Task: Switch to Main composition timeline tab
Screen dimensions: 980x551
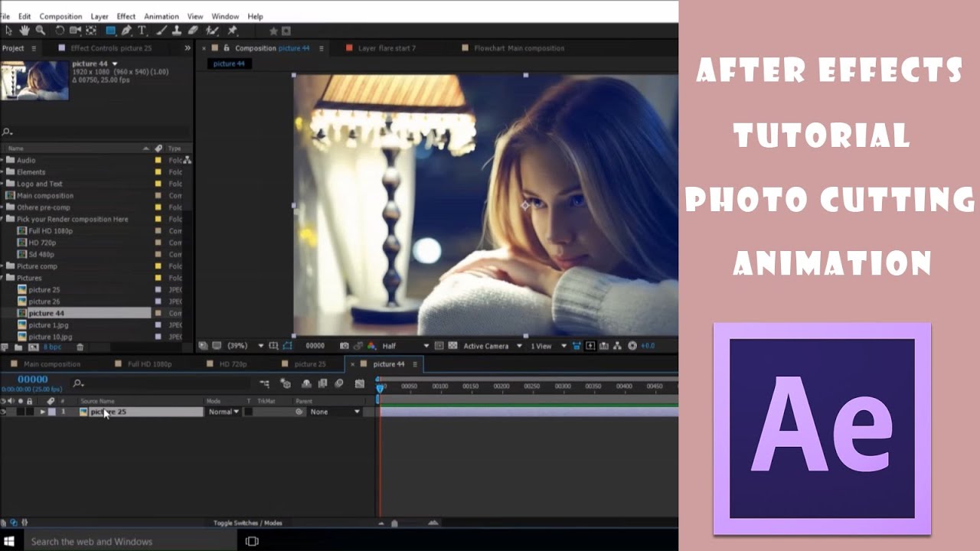Action: [x=52, y=364]
